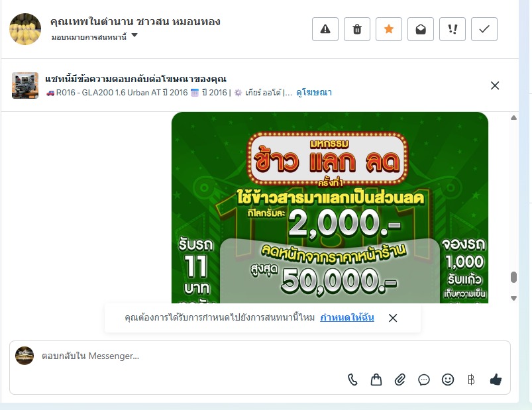
Task: Request payment with baht icon
Action: pos(471,380)
